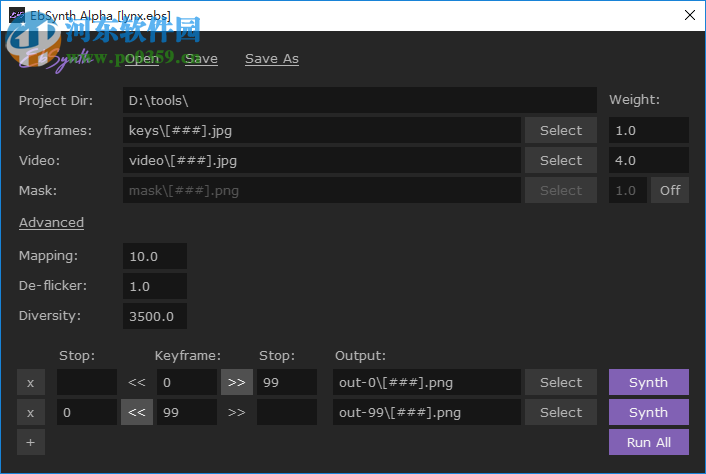706x474 pixels.
Task: Remove the keyframe 99 row with x
Action: (31, 412)
